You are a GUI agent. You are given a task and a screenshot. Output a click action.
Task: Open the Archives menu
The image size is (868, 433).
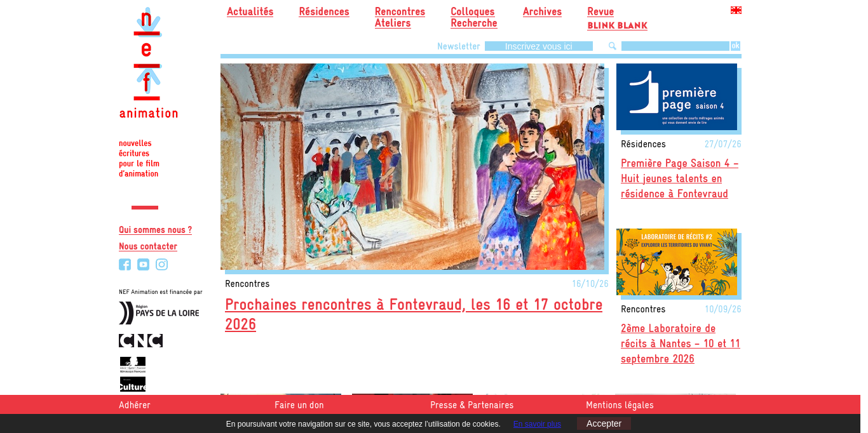[x=542, y=11]
